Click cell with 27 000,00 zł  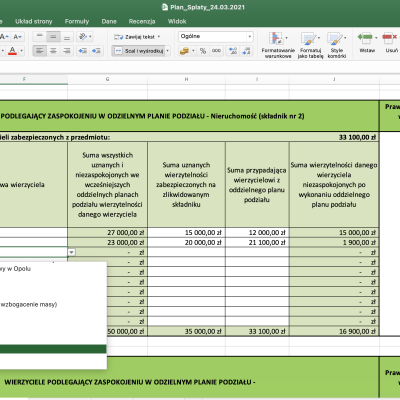(107, 233)
